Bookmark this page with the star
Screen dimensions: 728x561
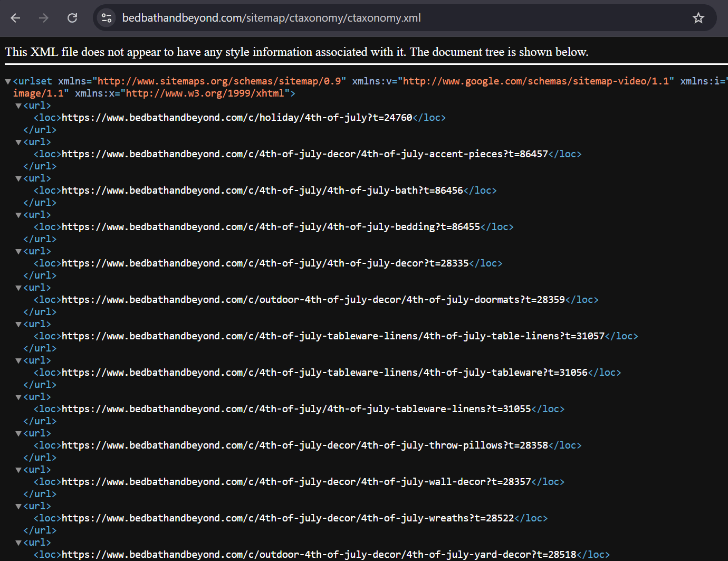pos(698,18)
